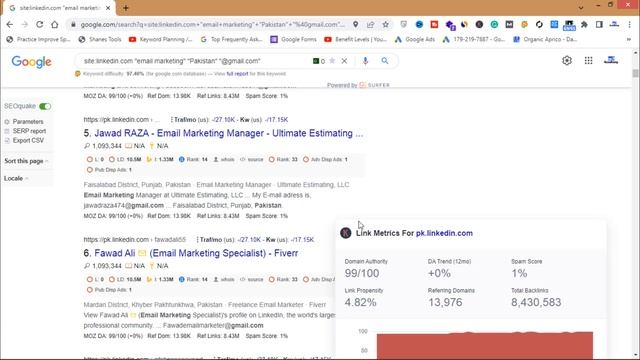Click Referring Domains value 13,976
Image resolution: width=640 pixels, height=360 pixels.
[x=445, y=302]
